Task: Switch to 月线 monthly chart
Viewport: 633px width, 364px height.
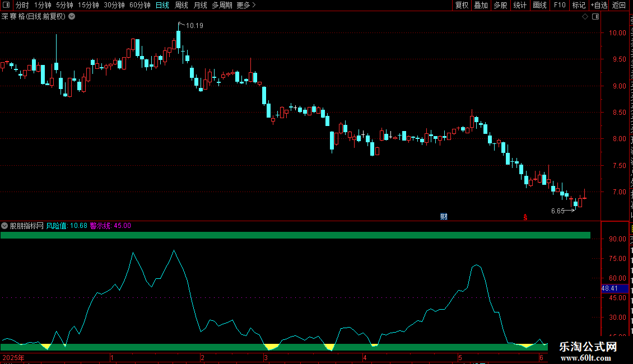Action: point(200,5)
